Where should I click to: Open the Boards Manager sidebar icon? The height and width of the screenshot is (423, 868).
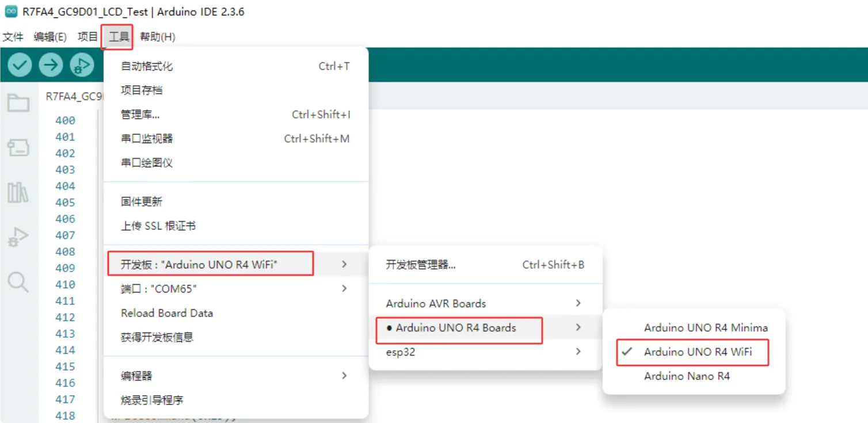18,147
